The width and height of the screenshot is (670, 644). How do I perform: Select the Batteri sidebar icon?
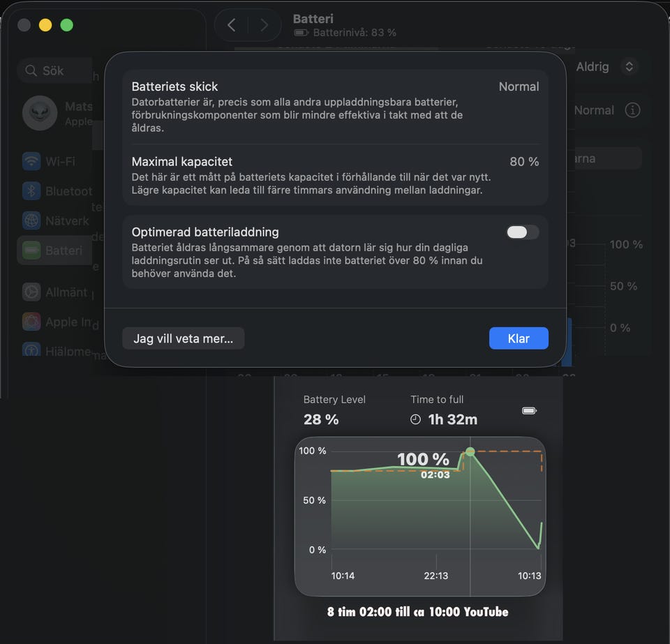[x=31, y=250]
